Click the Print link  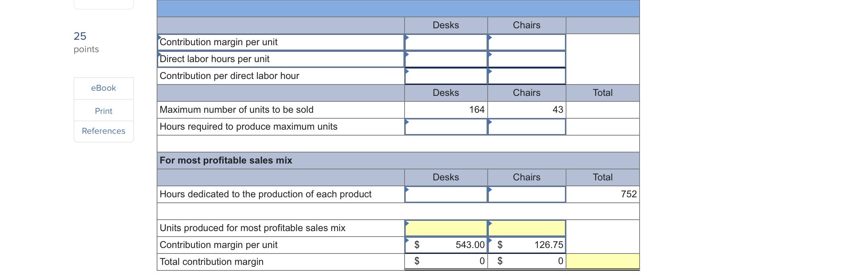click(x=103, y=111)
